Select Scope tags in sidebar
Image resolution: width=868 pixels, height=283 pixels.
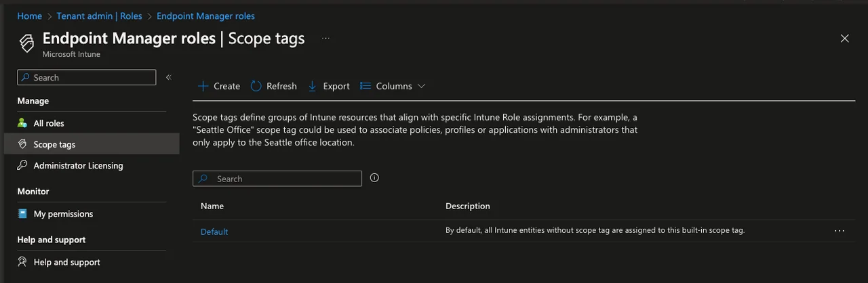92,144
